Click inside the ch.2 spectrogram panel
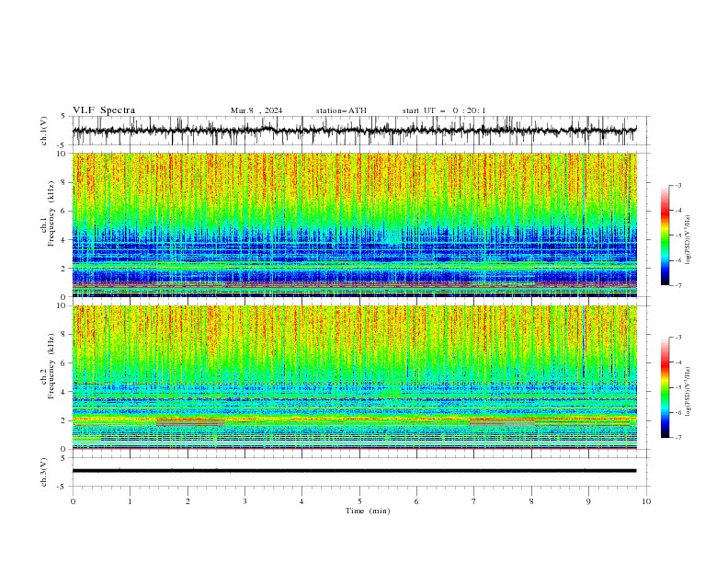 pos(354,377)
